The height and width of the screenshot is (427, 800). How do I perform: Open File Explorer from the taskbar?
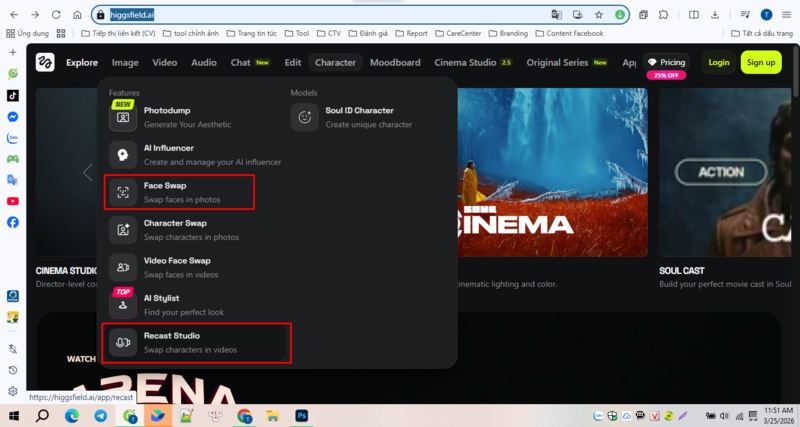[x=273, y=416]
